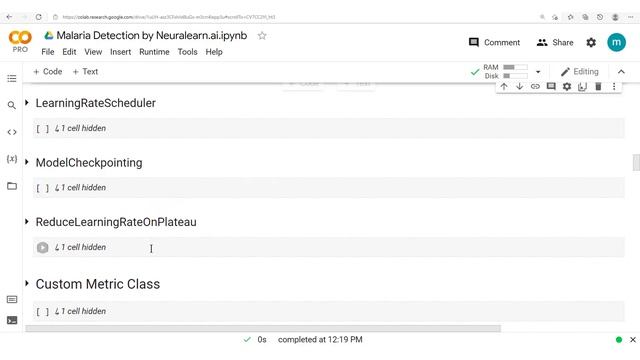This screenshot has height=360, width=640.
Task: Delete the cell using the trash icon
Action: (598, 87)
